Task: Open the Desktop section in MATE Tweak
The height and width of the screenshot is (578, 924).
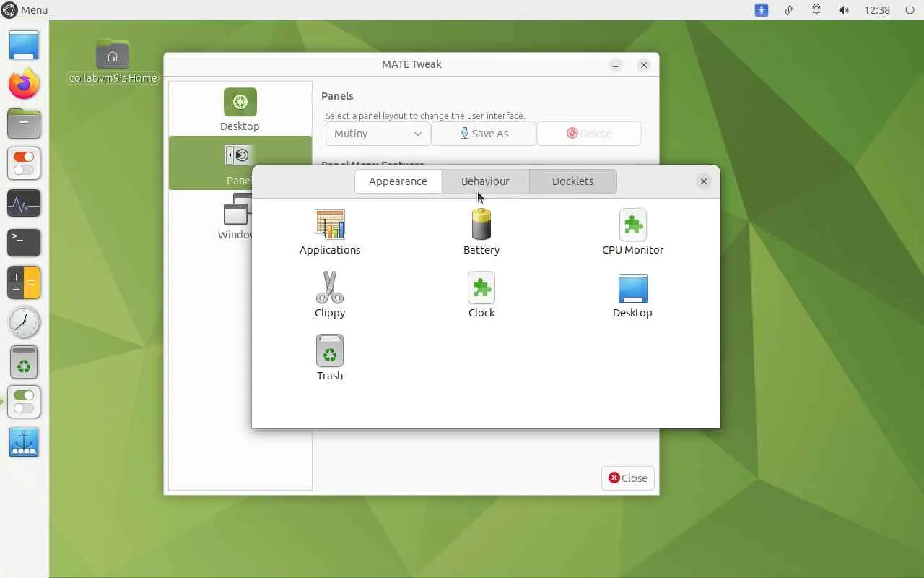Action: pyautogui.click(x=240, y=110)
